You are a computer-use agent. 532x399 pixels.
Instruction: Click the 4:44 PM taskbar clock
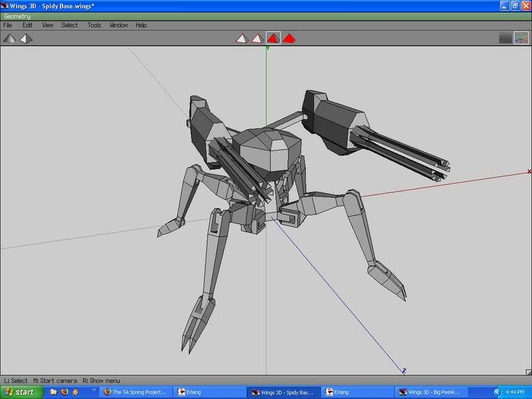[x=515, y=392]
